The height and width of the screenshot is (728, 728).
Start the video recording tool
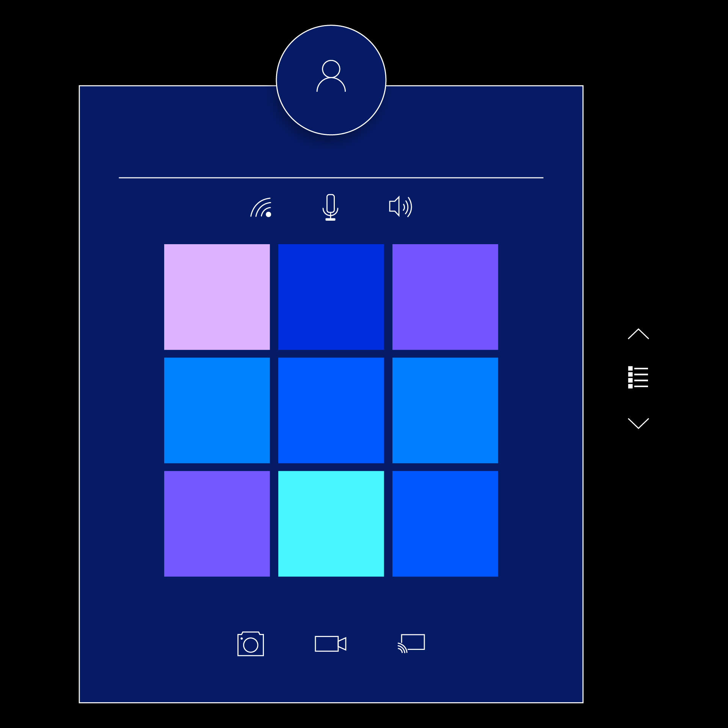331,643
